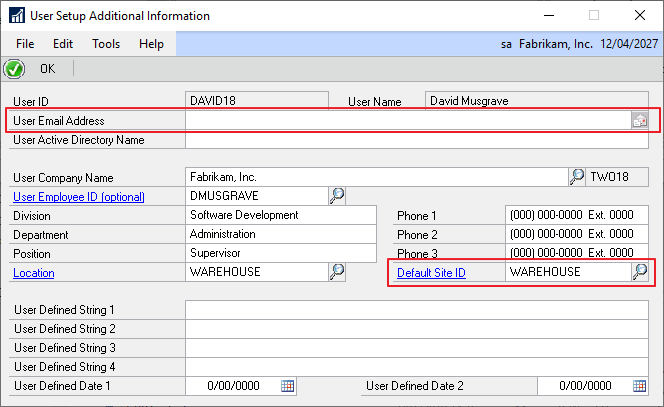Open the Tools menu

[106, 44]
